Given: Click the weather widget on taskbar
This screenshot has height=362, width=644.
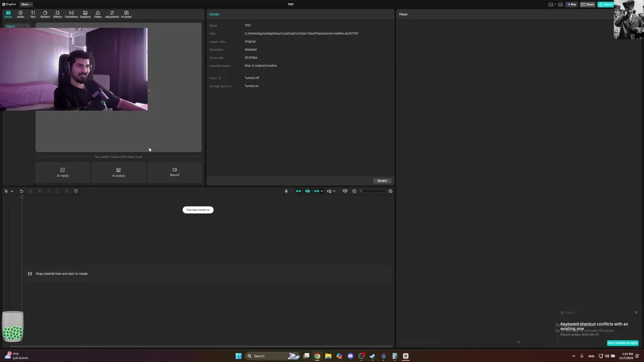Looking at the screenshot, I should (x=16, y=356).
